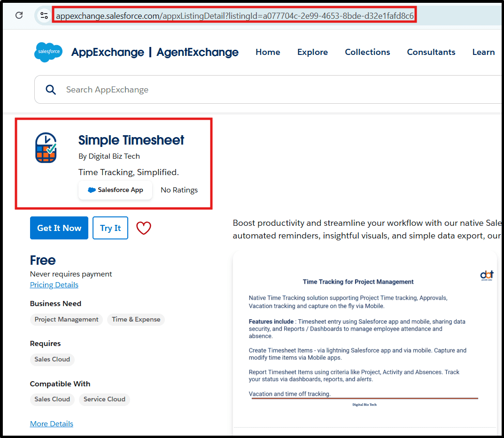This screenshot has width=504, height=438.
Task: Click the Try It button
Action: (110, 228)
